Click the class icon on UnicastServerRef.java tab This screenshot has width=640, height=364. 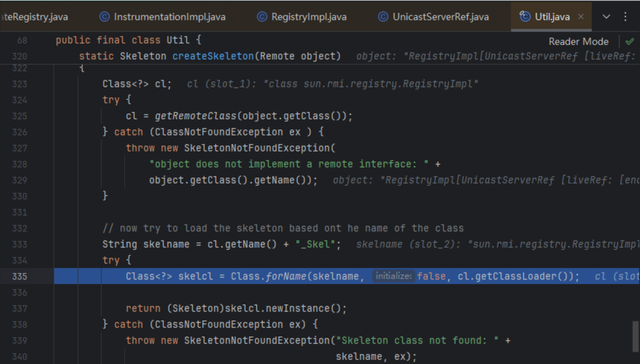[384, 17]
